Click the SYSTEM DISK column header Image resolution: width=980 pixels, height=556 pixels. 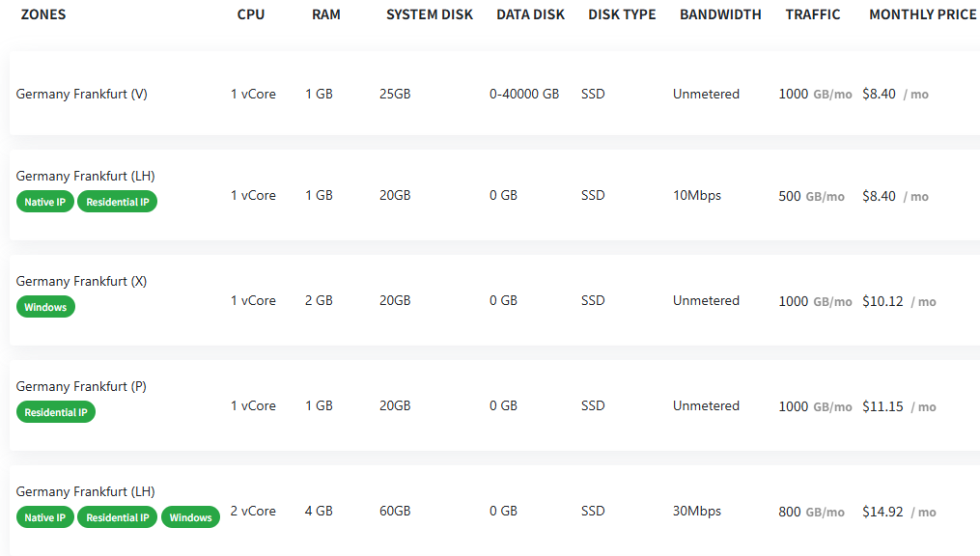point(430,14)
